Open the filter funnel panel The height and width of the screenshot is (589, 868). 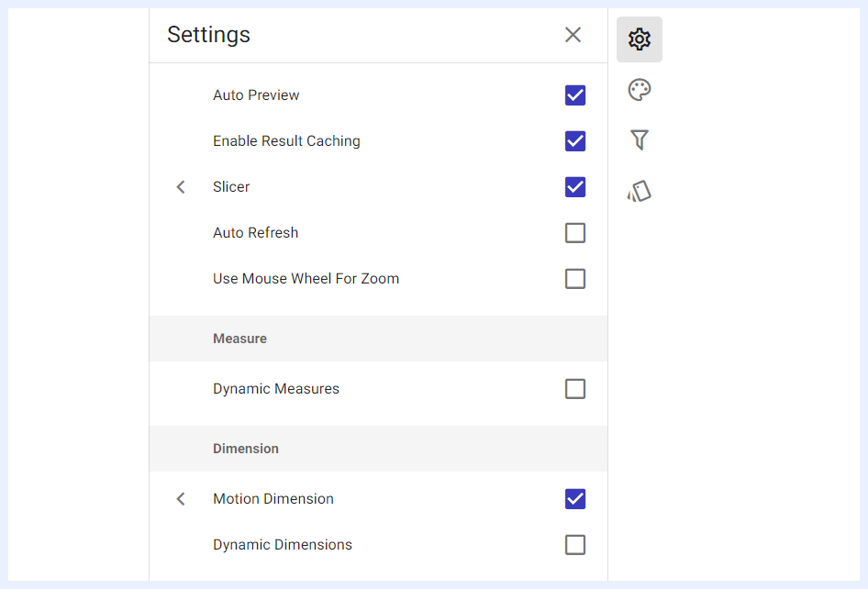tap(640, 140)
